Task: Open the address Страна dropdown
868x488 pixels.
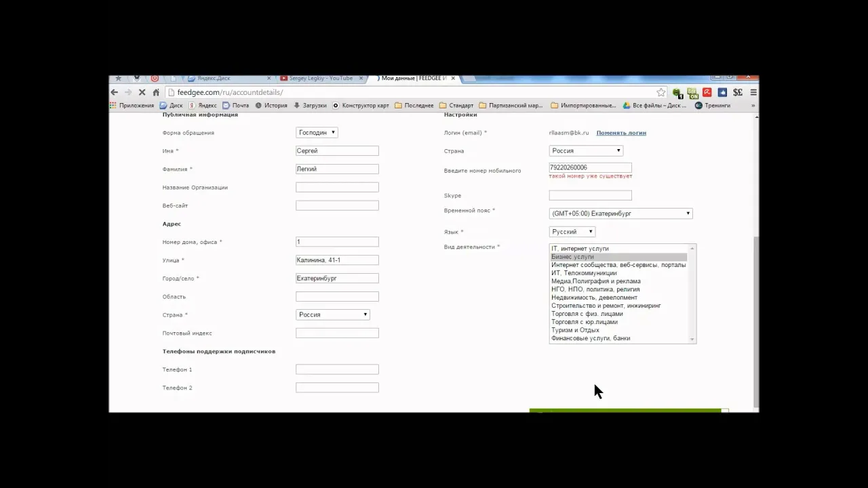Action: [x=333, y=314]
